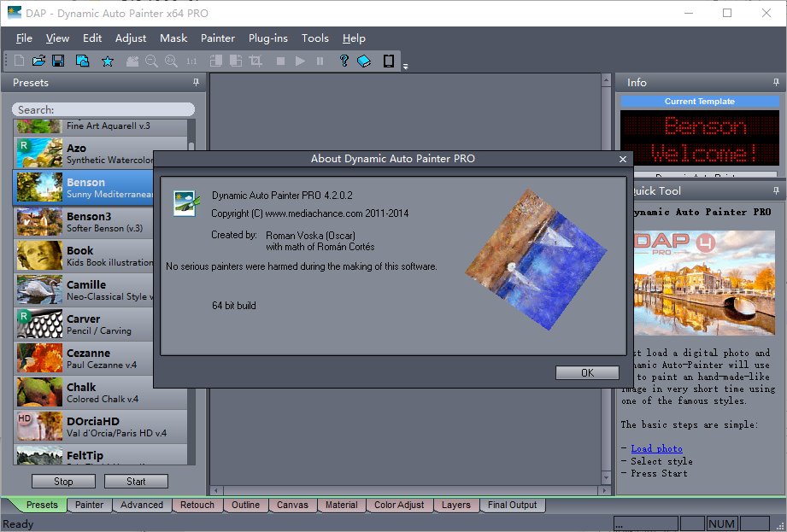The image size is (787, 532).
Task: Click the star favorites toolbar icon
Action: tap(108, 61)
